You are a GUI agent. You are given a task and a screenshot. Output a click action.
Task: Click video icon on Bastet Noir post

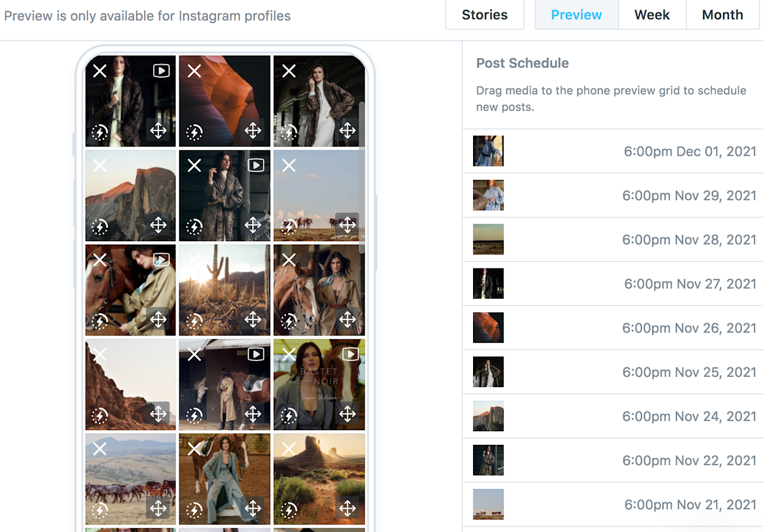(x=350, y=354)
